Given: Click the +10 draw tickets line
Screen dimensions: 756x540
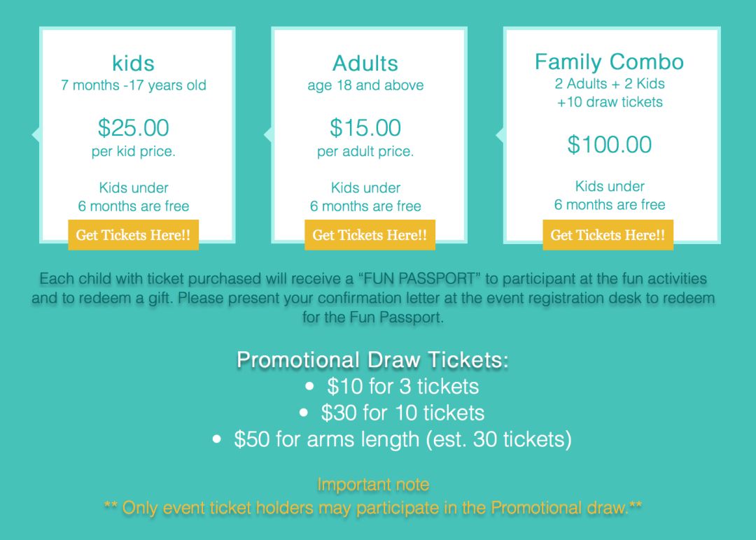Looking at the screenshot, I should 610,102.
